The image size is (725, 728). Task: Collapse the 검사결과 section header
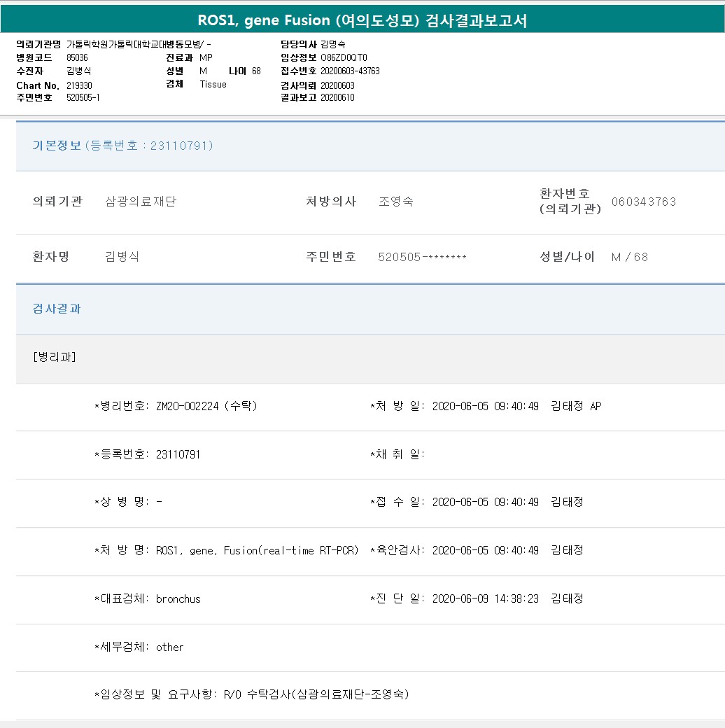pos(57,309)
